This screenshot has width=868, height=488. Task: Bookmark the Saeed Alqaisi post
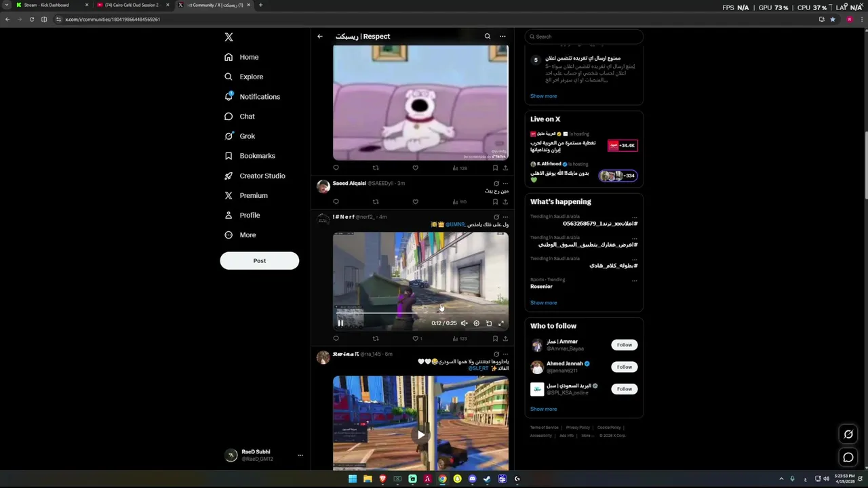point(495,201)
